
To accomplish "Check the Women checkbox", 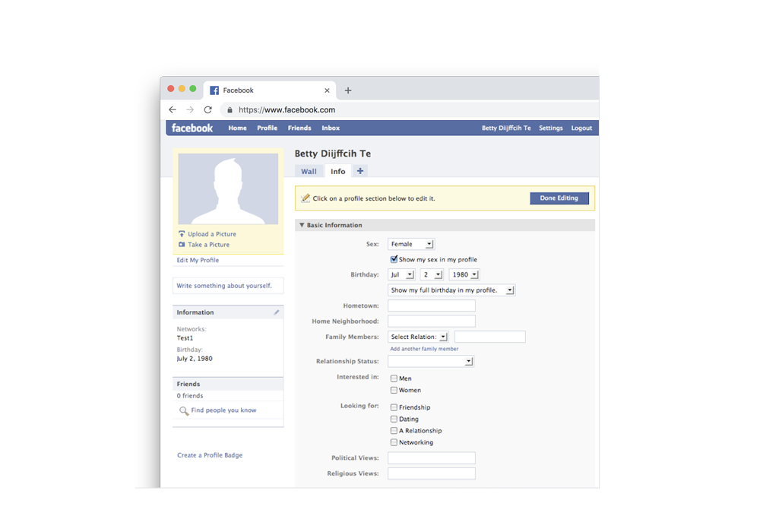I will point(394,390).
